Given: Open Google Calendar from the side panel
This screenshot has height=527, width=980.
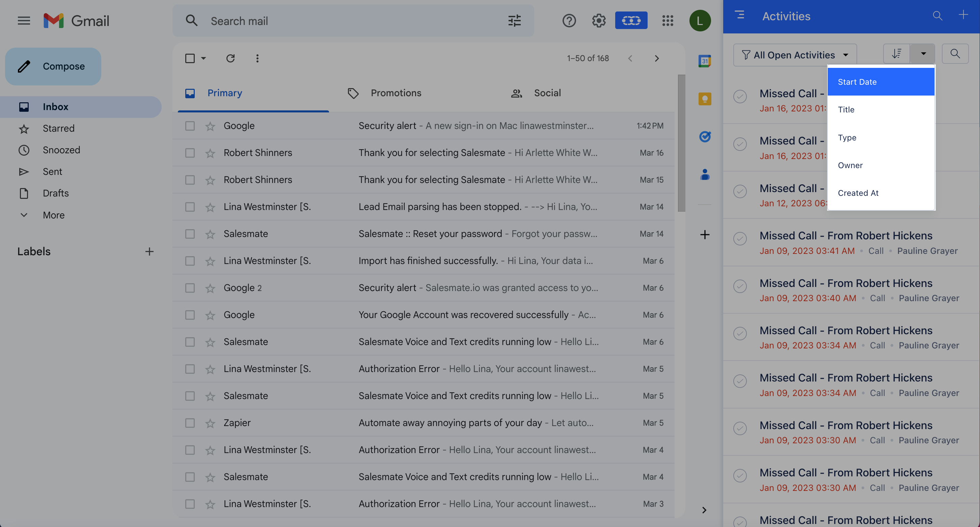Looking at the screenshot, I should 705,61.
